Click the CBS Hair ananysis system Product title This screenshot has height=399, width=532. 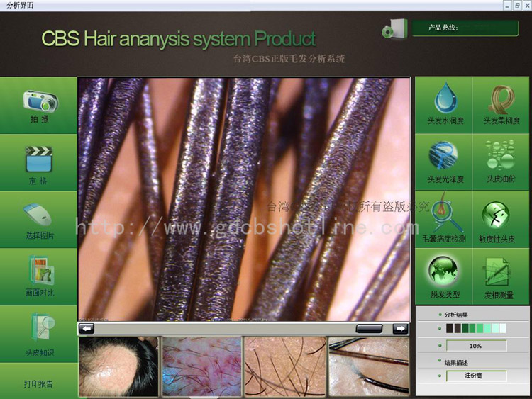pyautogui.click(x=179, y=39)
